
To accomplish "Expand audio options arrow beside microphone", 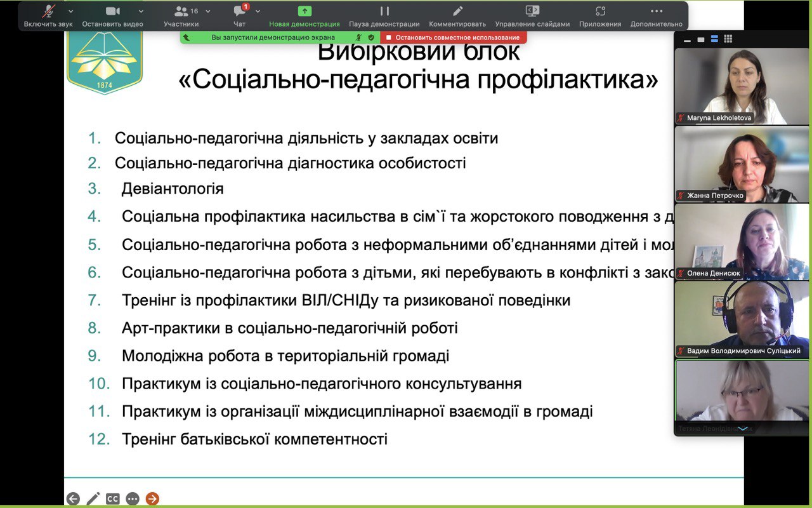I will pos(70,11).
